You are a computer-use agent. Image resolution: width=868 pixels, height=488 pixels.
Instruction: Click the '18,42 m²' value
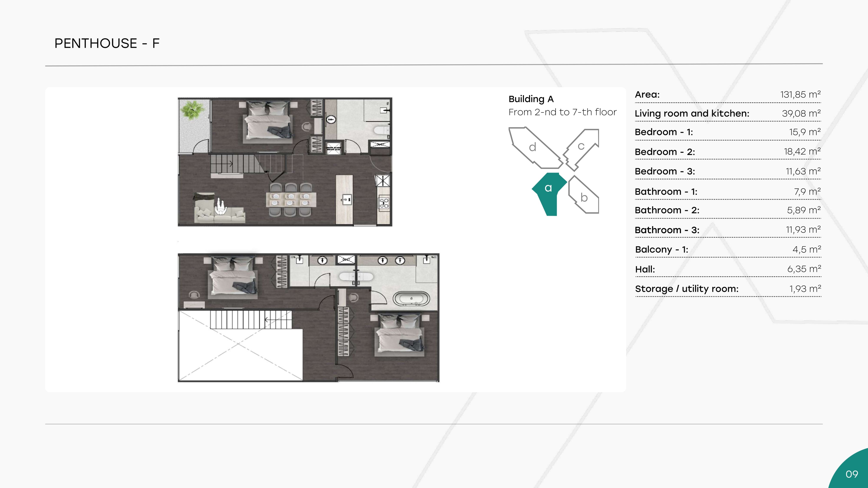pyautogui.click(x=802, y=152)
